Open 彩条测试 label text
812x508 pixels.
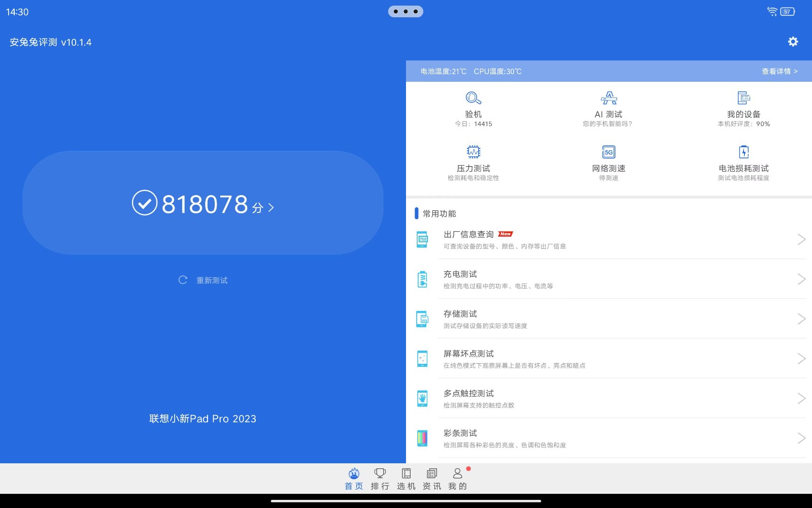(460, 433)
